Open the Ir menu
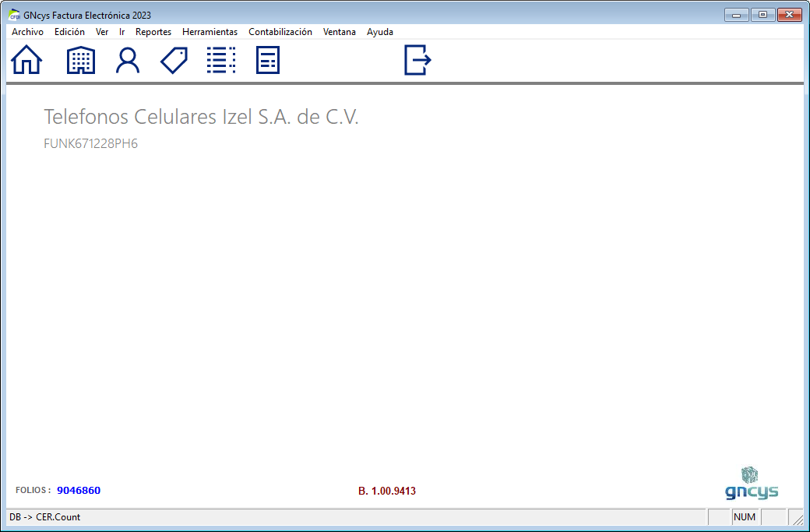 pyautogui.click(x=122, y=32)
